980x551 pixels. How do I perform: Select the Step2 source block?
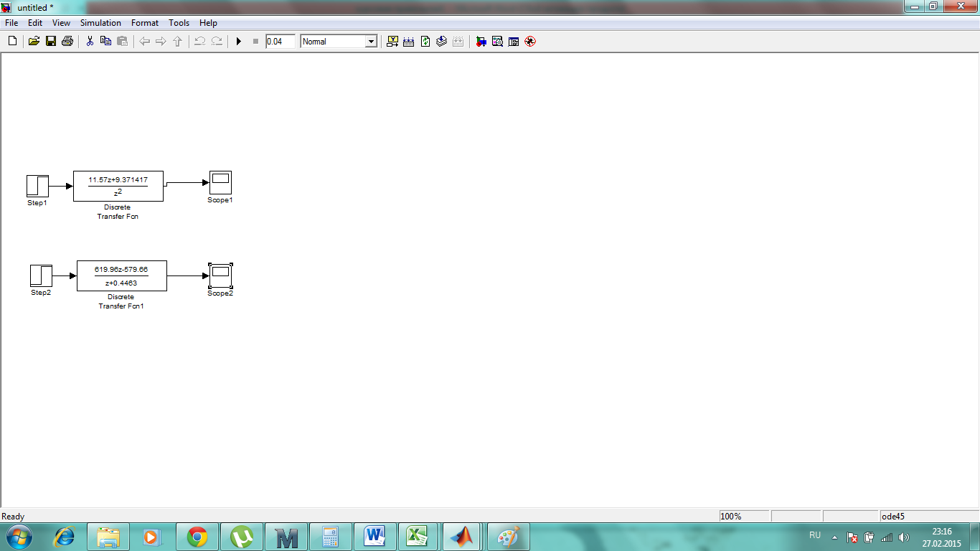click(x=41, y=275)
